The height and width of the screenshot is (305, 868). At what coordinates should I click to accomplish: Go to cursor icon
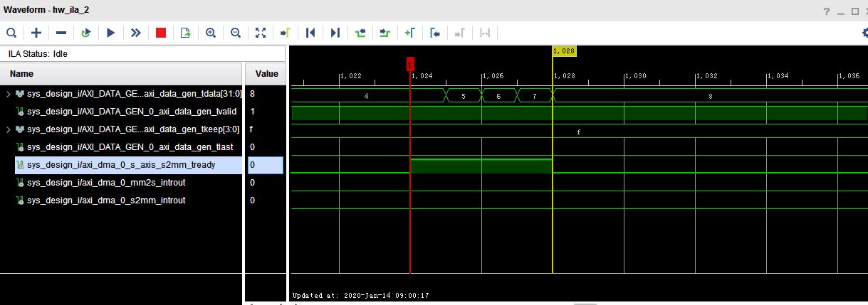pos(286,33)
